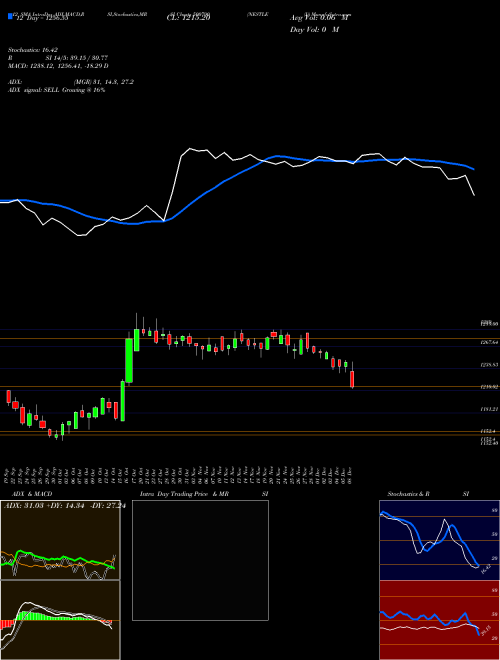This screenshot has height=660, width=500.
Task: Click the 'SI 14/3: 39.15 / 39.77' line
Action: [x=77, y=58]
